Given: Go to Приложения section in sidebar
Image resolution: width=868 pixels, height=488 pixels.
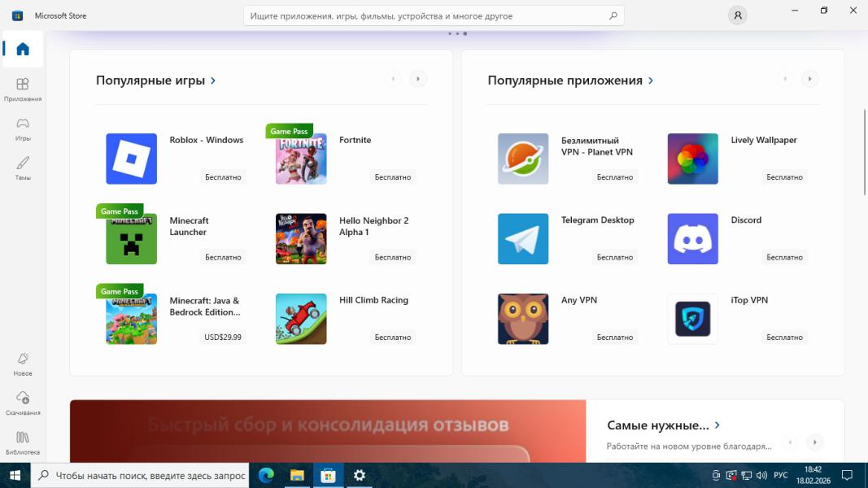Looking at the screenshot, I should click(23, 89).
